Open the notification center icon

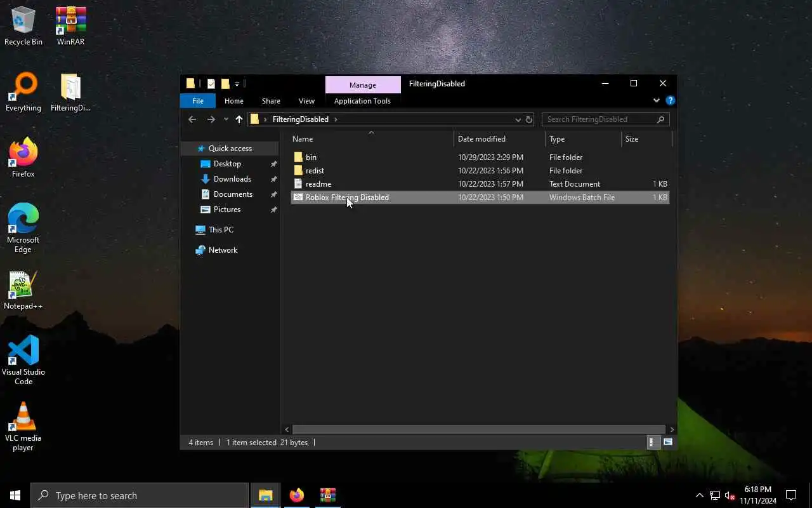tap(791, 495)
